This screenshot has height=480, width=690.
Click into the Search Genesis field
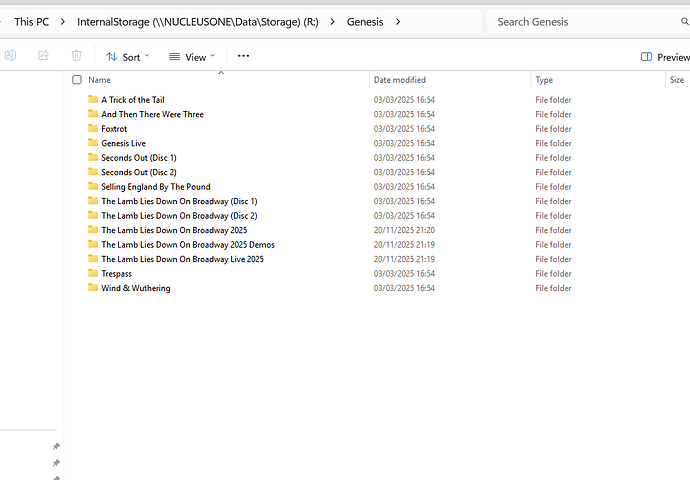click(580, 22)
